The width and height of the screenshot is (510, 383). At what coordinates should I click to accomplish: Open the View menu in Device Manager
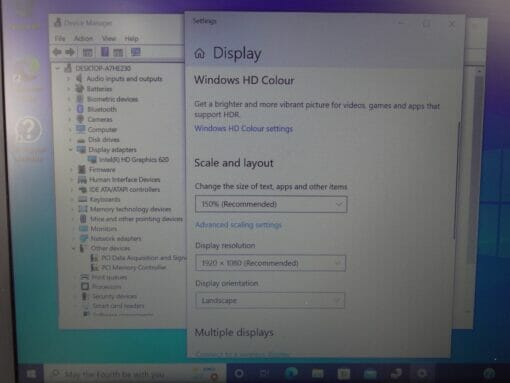point(109,38)
